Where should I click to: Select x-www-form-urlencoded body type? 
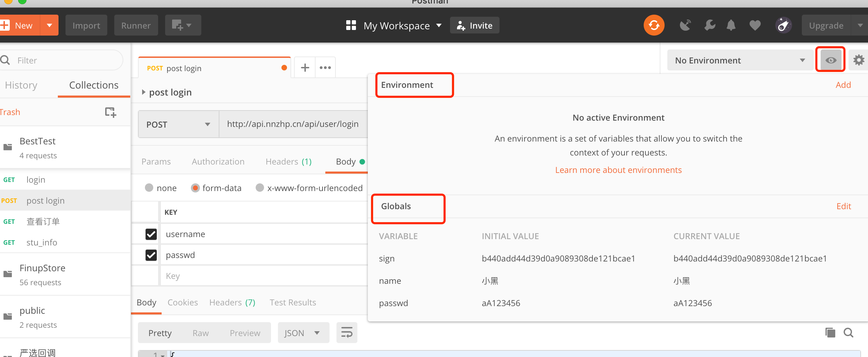pyautogui.click(x=259, y=188)
